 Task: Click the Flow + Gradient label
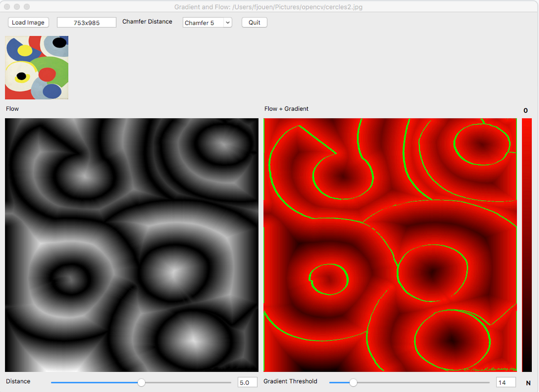pyautogui.click(x=287, y=109)
